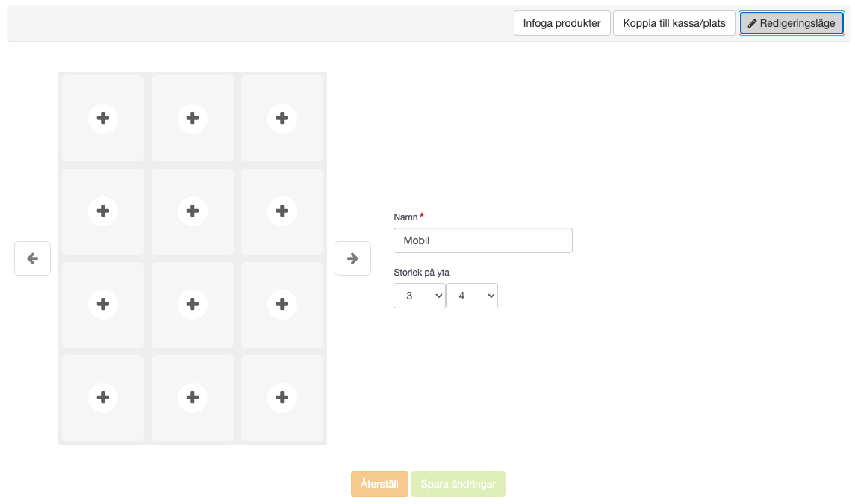Select plus in bottom row, third column
The image size is (855, 504).
pyautogui.click(x=282, y=398)
